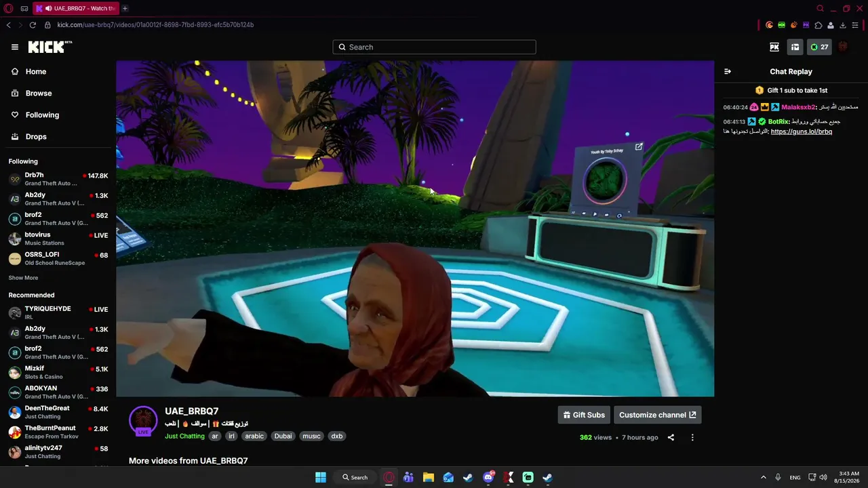Screen dimensions: 868x488
Task: Open video more options three-dot menu
Action: (692, 437)
